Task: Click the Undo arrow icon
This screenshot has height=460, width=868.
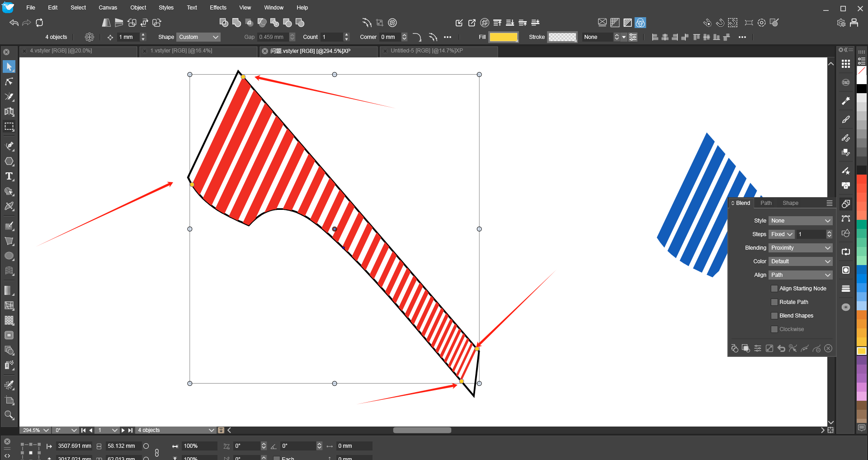Action: click(x=14, y=23)
